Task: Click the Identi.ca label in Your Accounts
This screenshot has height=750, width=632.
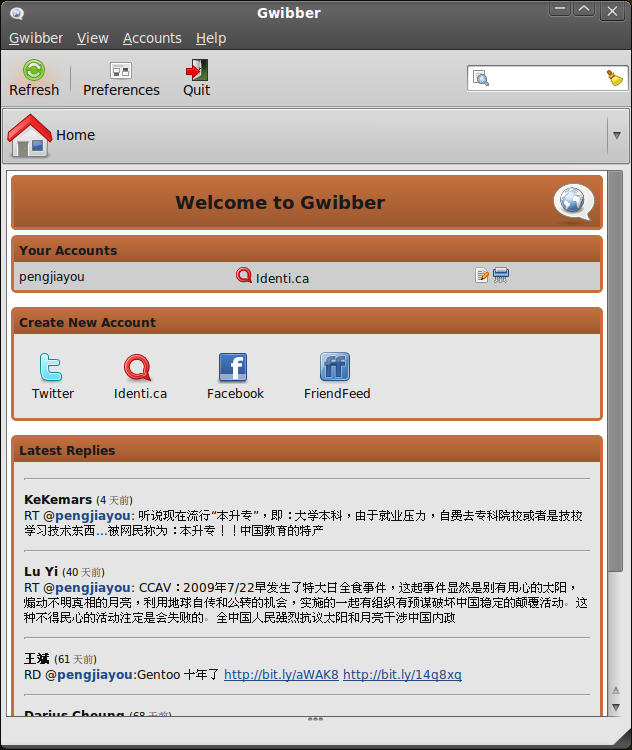Action: (282, 278)
